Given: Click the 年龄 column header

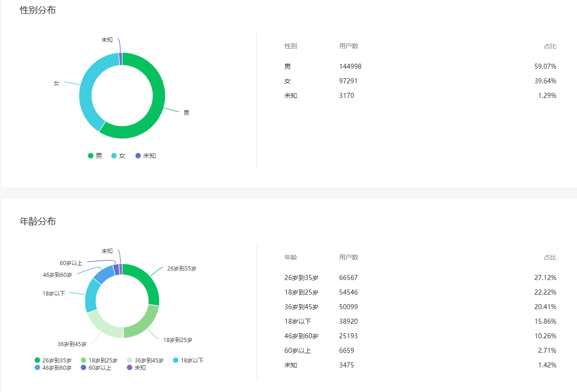Looking at the screenshot, I should tap(291, 257).
